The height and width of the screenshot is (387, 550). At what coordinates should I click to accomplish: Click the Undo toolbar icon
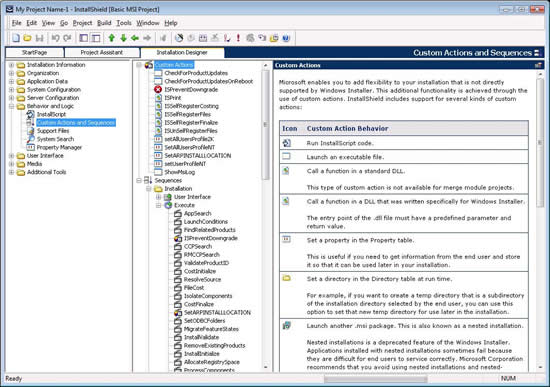click(x=55, y=38)
